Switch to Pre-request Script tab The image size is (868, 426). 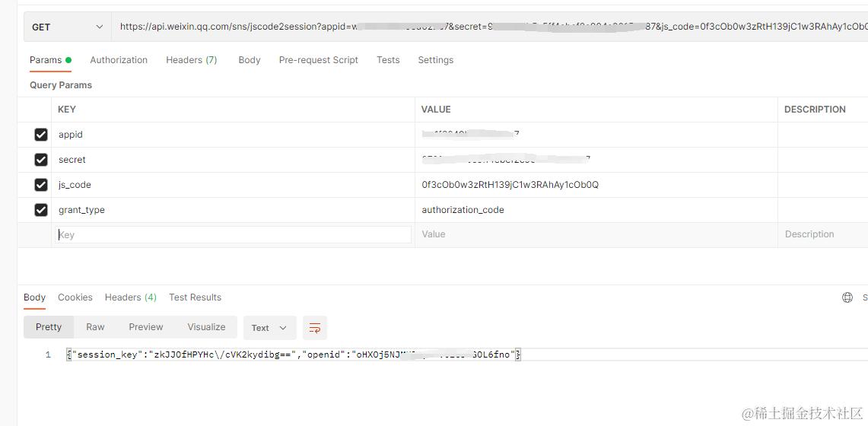tap(318, 60)
